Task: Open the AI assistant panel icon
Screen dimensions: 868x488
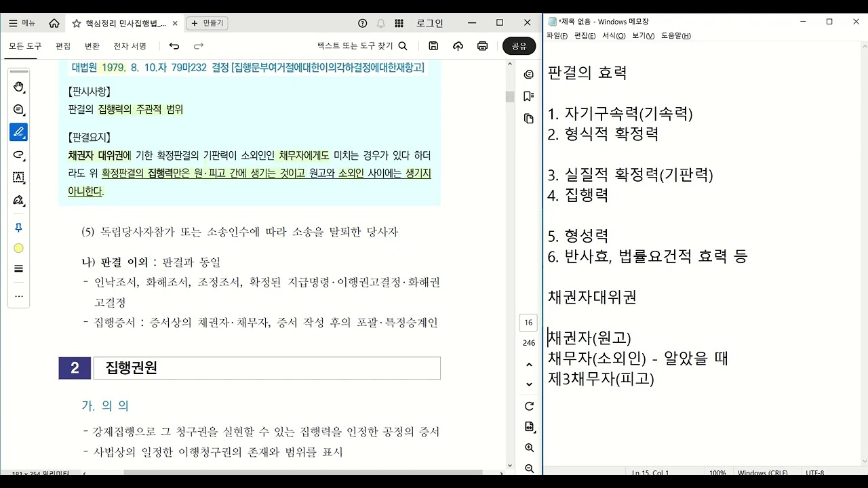Action: [529, 75]
